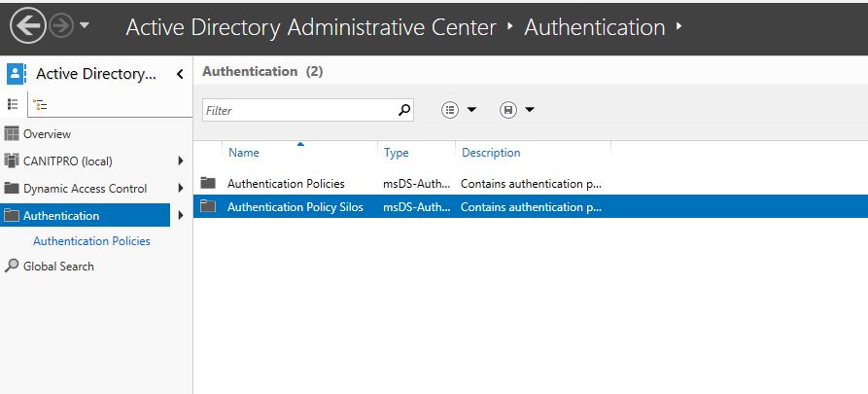This screenshot has width=868, height=394.
Task: Click Type cell of Authentication Policies
Action: click(x=416, y=184)
